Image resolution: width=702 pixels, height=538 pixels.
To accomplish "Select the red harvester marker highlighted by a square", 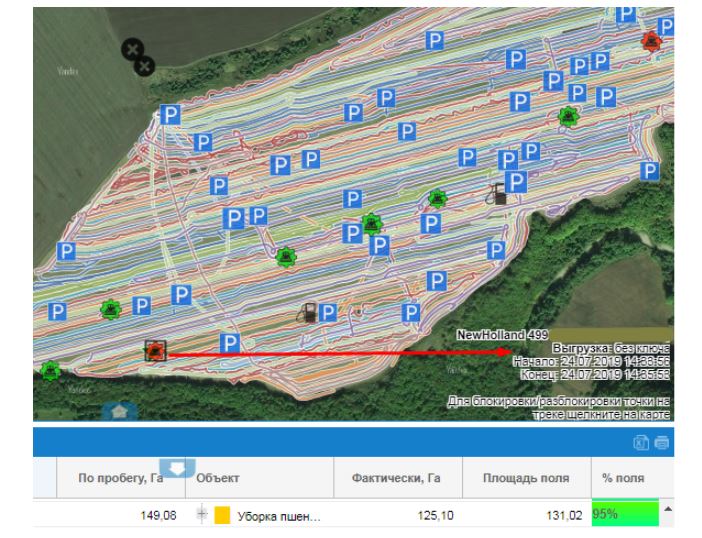I will (x=155, y=350).
